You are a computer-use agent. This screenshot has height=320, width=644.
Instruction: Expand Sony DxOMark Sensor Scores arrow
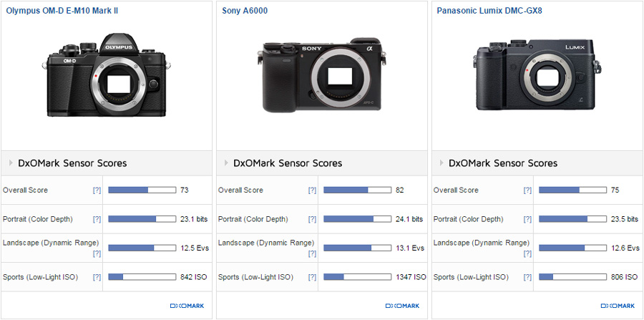click(x=226, y=163)
